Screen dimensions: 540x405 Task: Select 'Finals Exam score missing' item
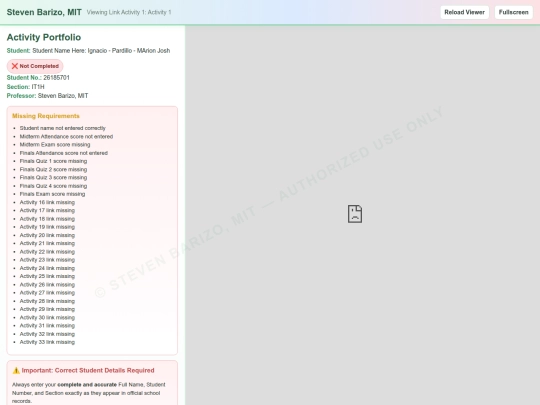click(x=52, y=194)
